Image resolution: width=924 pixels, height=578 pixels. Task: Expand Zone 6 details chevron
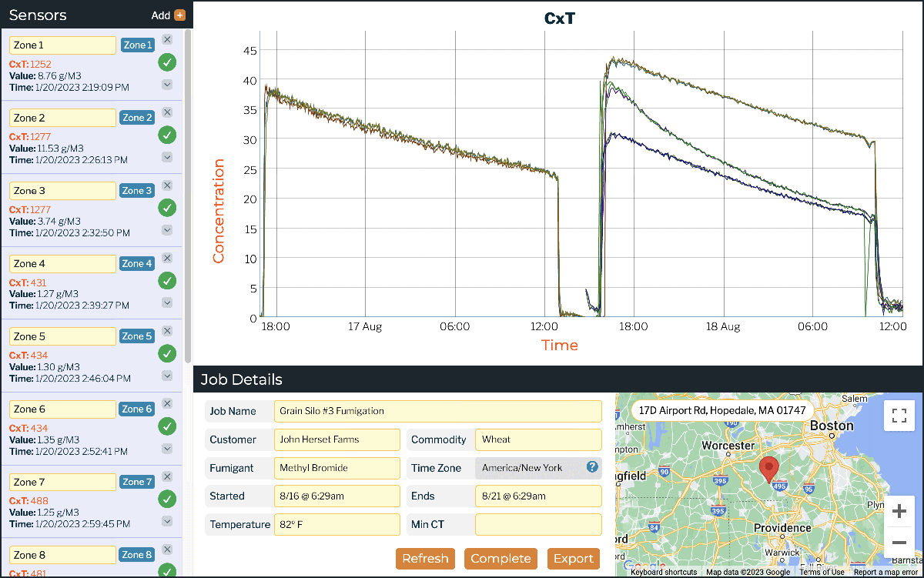pos(166,449)
